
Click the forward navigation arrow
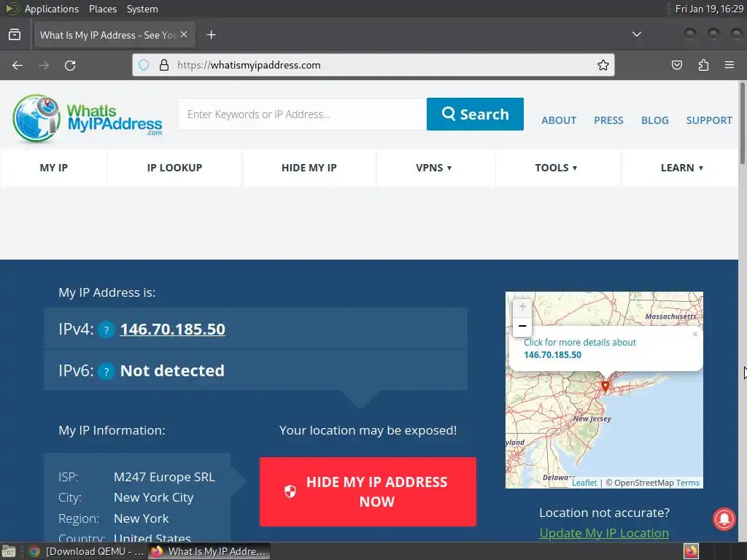(x=44, y=65)
